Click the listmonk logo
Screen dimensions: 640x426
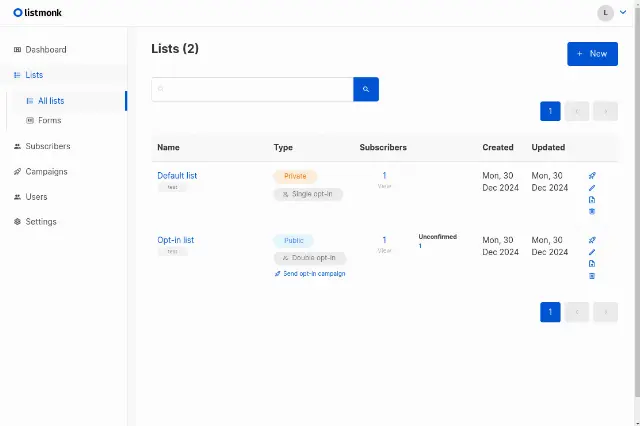coord(38,13)
